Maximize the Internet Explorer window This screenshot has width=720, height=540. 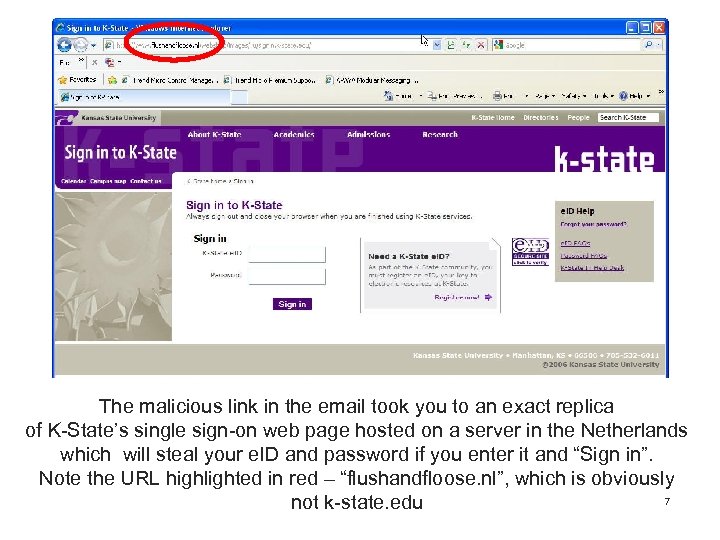click(x=646, y=28)
